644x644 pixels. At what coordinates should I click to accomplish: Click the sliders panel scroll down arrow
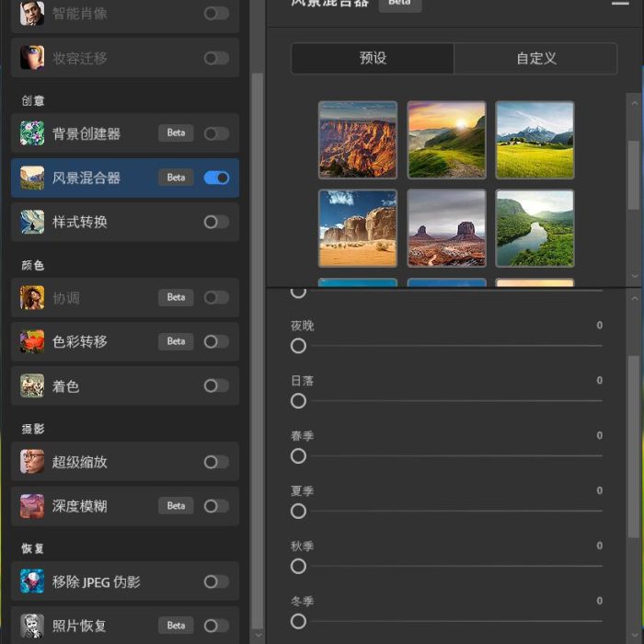coord(635,636)
